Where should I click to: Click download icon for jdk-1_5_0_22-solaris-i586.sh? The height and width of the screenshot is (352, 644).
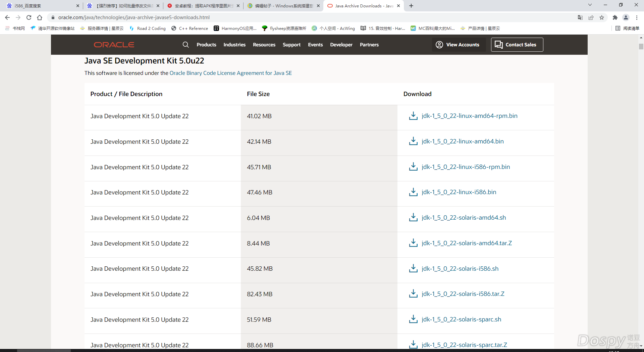pyautogui.click(x=413, y=268)
